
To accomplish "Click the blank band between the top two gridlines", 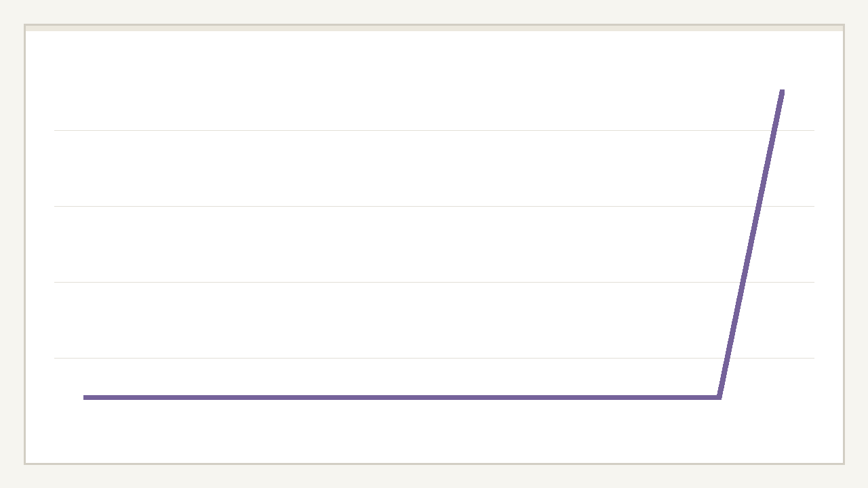I will pos(407,168).
